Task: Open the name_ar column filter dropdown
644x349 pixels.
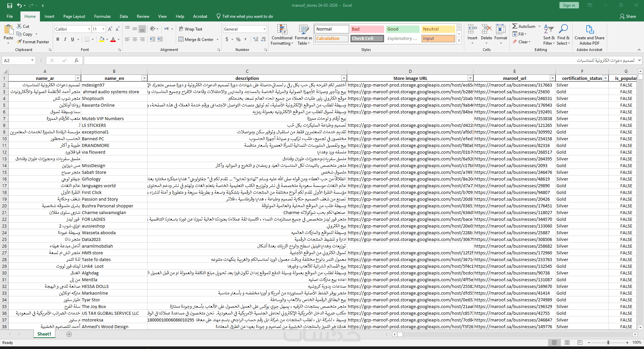Action: click(x=78, y=78)
